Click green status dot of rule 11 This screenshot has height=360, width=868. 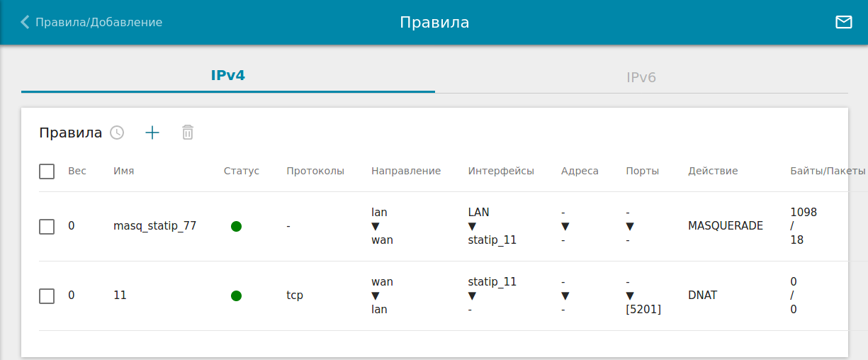[x=237, y=296]
